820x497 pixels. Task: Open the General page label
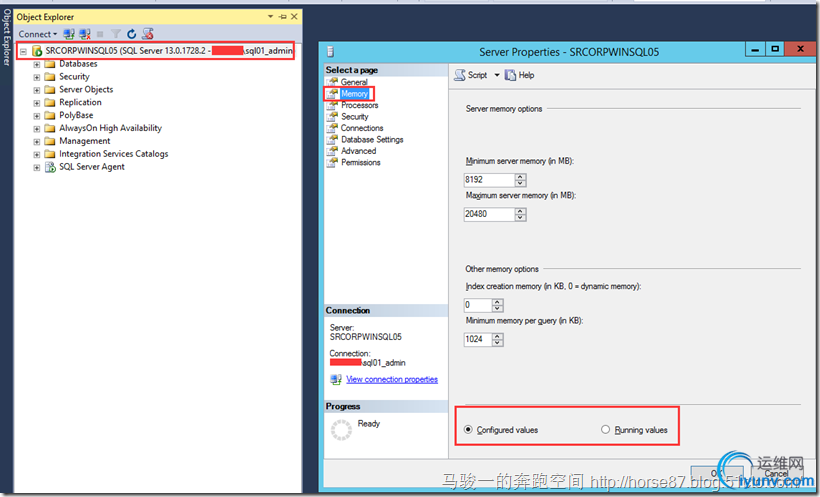[x=354, y=82]
